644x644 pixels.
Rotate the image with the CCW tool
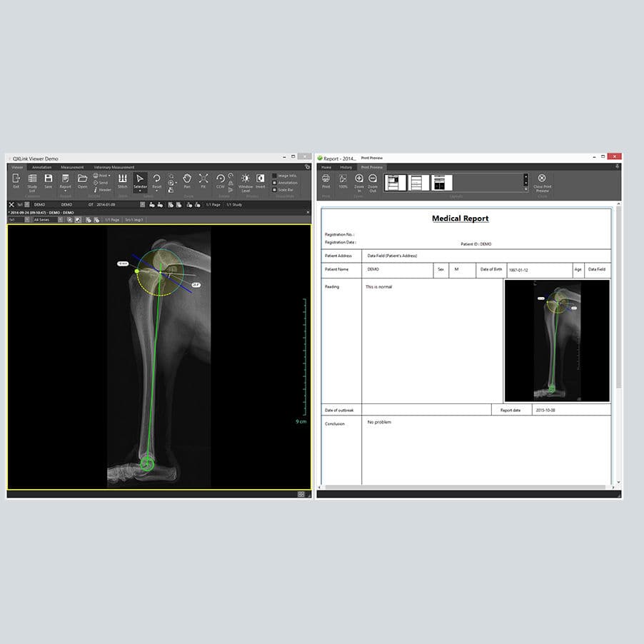(x=221, y=179)
